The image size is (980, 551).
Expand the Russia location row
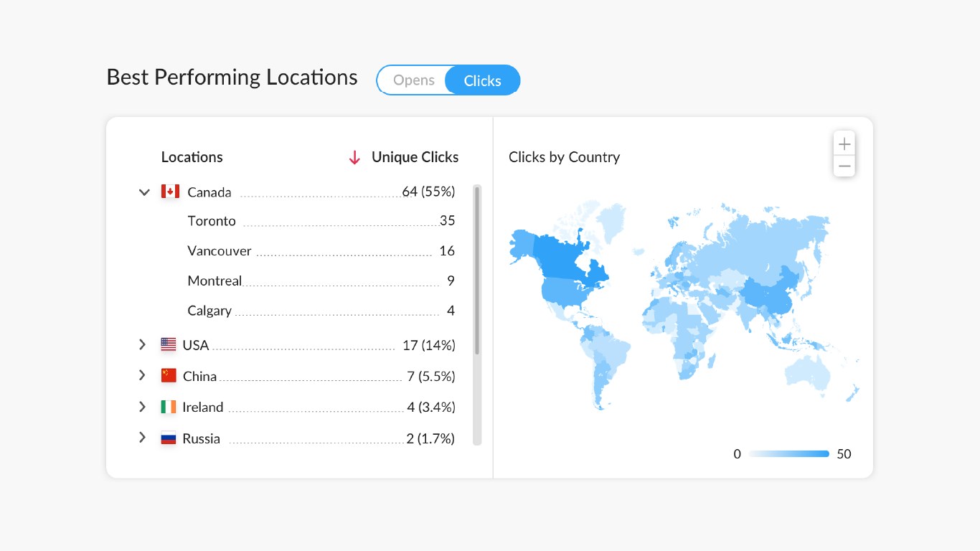coord(142,438)
